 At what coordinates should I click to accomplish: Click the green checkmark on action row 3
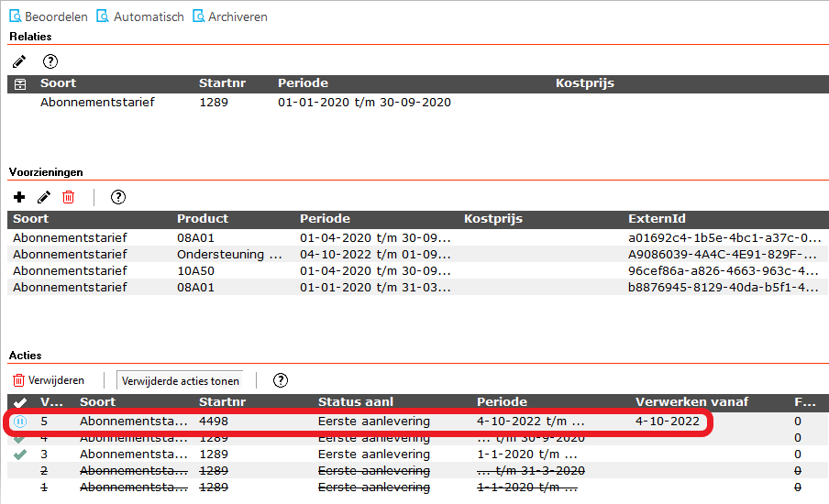[20, 454]
